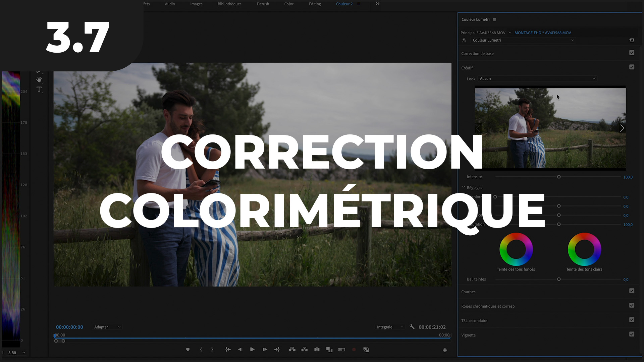Reset the Couleur Lumetri effect
The image size is (644, 362).
pyautogui.click(x=632, y=40)
